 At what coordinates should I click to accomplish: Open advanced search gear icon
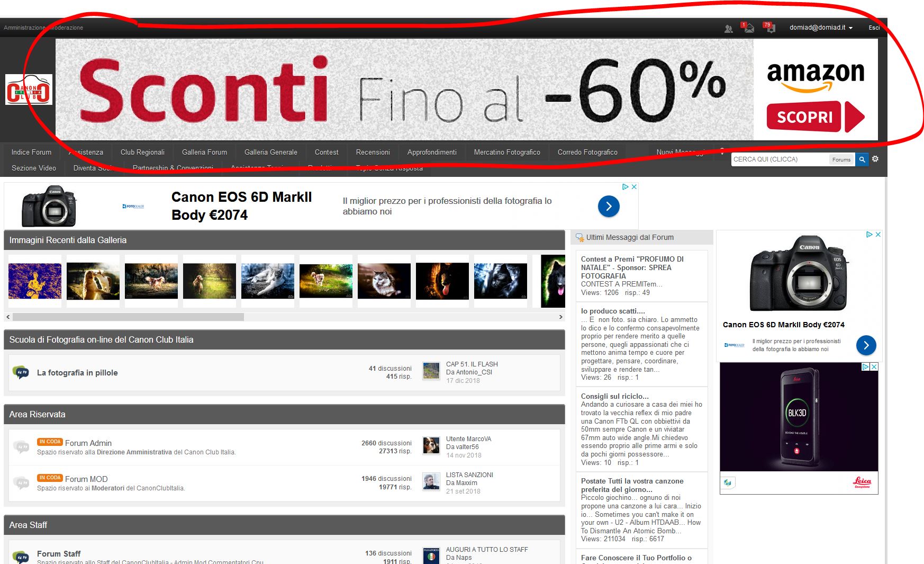[x=875, y=159]
